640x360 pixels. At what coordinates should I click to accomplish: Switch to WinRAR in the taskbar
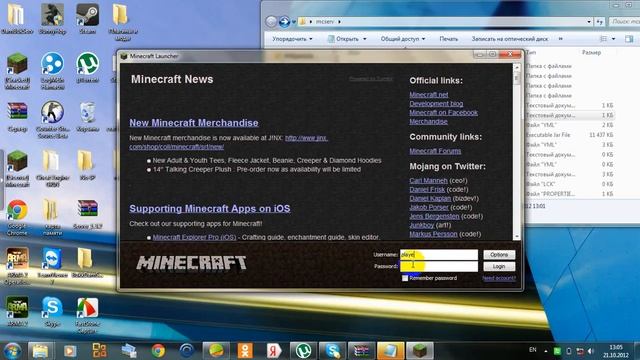[361, 351]
